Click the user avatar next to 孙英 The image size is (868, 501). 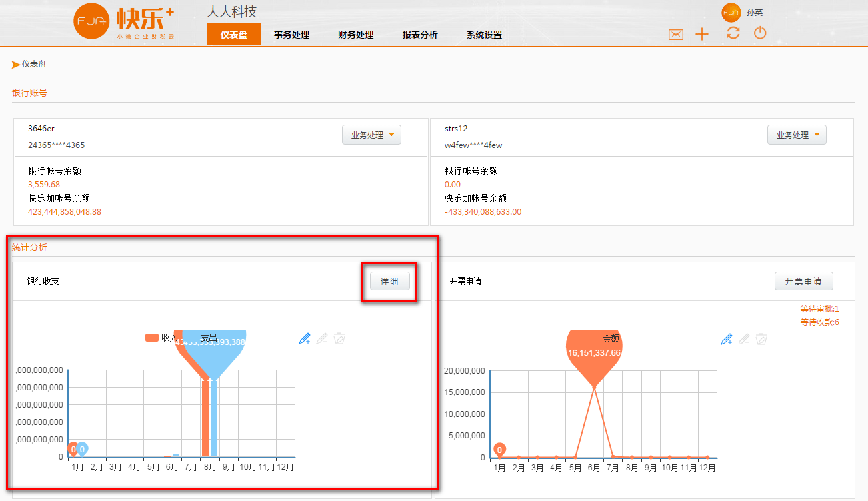point(731,13)
